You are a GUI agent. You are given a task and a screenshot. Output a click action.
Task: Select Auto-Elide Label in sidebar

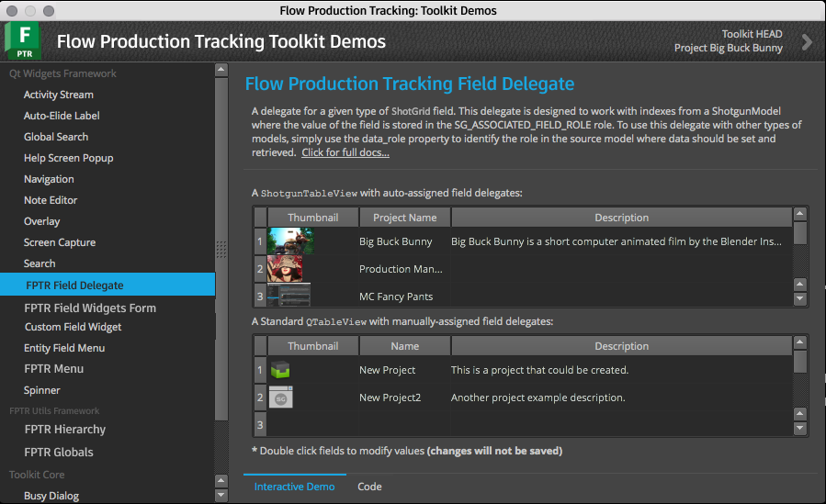[x=62, y=116]
